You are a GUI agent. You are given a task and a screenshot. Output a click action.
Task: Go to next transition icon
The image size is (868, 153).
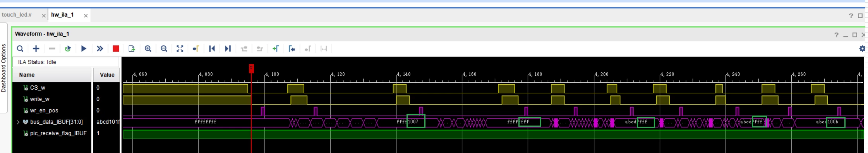(260, 49)
